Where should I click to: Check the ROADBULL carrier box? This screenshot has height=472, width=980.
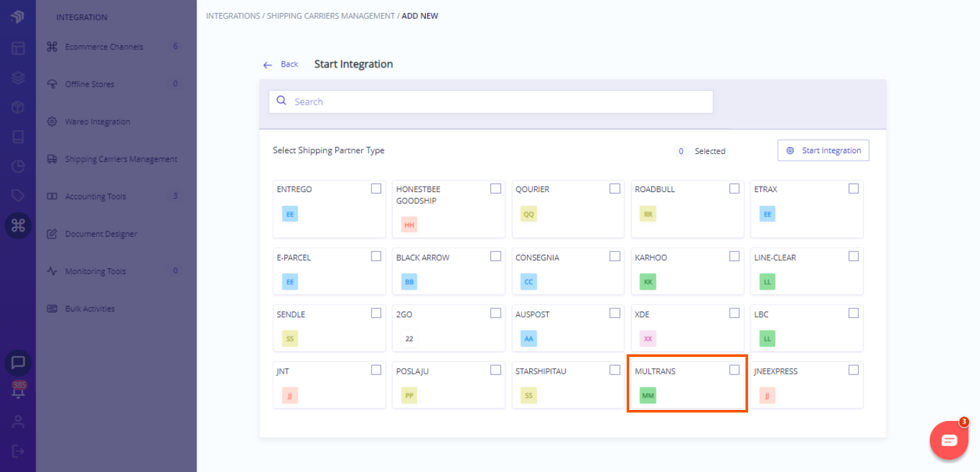735,189
